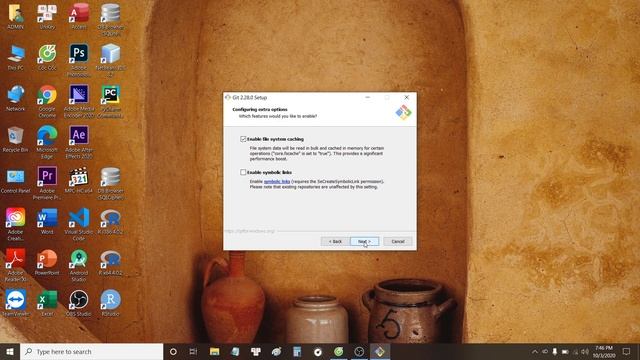The image size is (640, 360).
Task: Open the ADMIN user folder icon
Action: pos(16,17)
